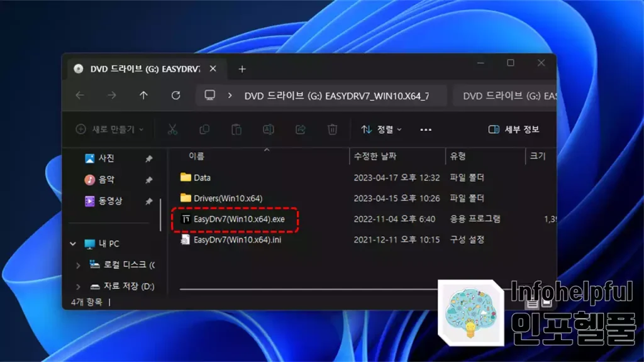This screenshot has width=644, height=362.
Task: Click the horizontal scrollbar in file list
Action: [x=309, y=289]
